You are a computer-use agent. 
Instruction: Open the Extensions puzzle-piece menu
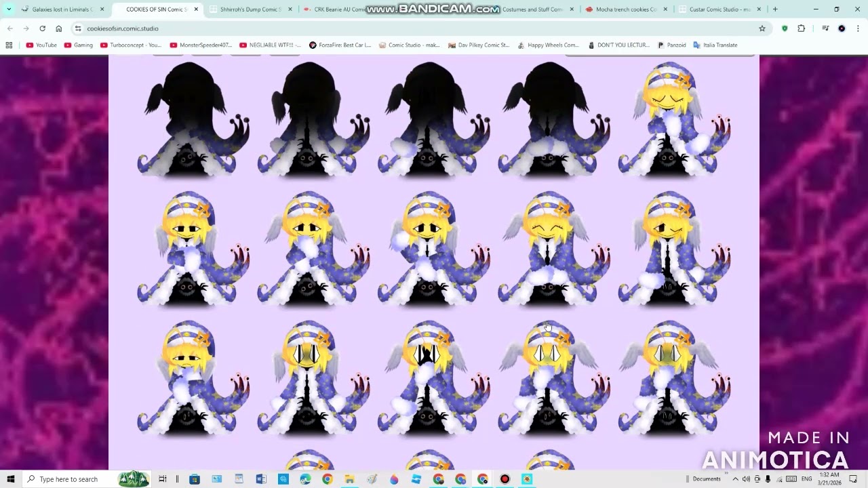coord(802,28)
